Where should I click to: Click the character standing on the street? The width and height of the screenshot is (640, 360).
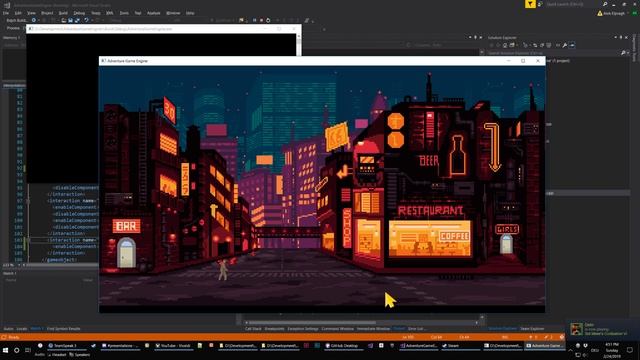click(223, 270)
